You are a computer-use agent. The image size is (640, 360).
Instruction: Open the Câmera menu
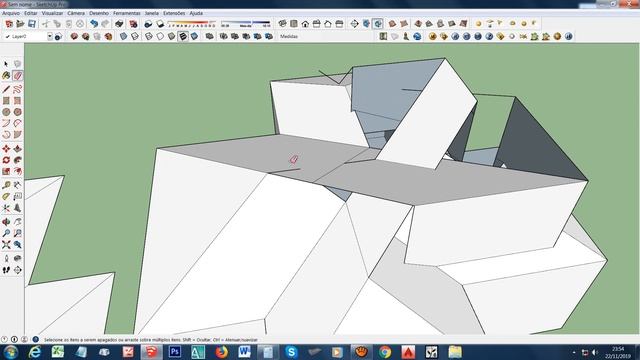76,13
